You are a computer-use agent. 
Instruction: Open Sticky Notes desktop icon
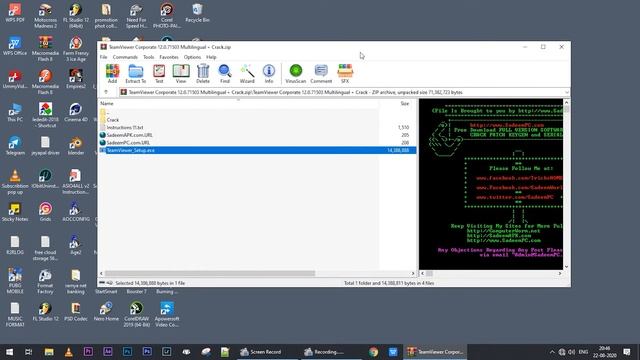tap(15, 212)
